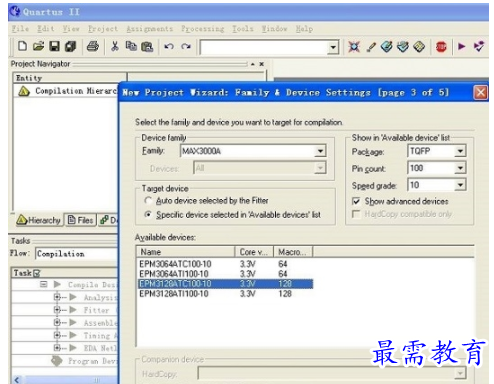Open the main toolbar project combo box
This screenshot has width=494, height=384.
[x=333, y=47]
